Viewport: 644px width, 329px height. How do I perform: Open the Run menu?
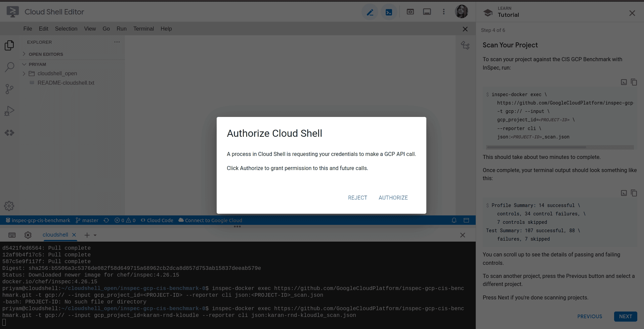click(122, 29)
